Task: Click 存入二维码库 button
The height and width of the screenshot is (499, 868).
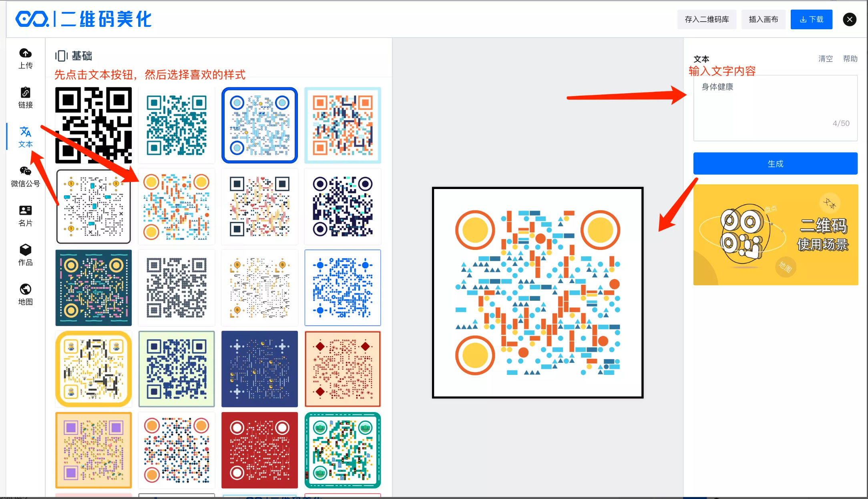Action: click(707, 19)
